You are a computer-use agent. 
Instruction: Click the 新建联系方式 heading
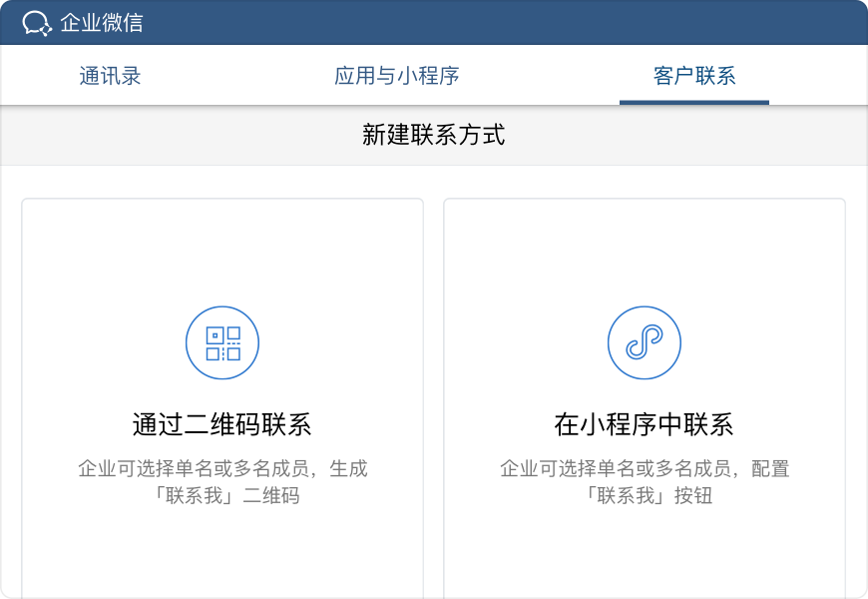(433, 135)
